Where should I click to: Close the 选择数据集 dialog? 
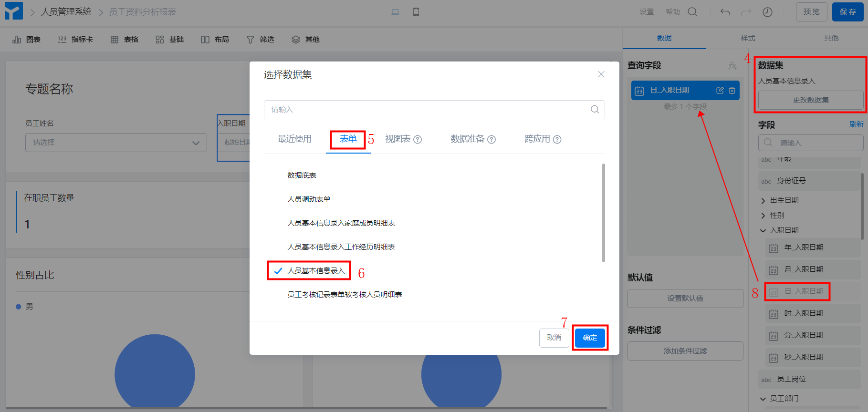pyautogui.click(x=601, y=74)
